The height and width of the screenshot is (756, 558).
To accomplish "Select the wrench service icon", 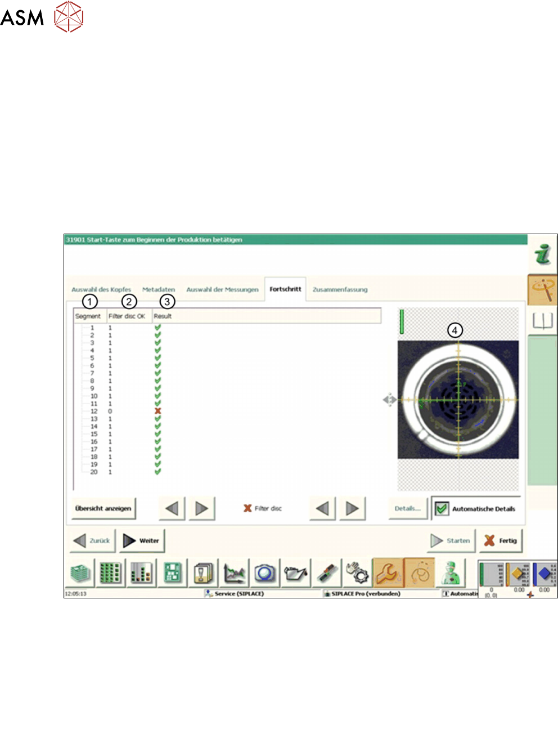I will click(388, 573).
